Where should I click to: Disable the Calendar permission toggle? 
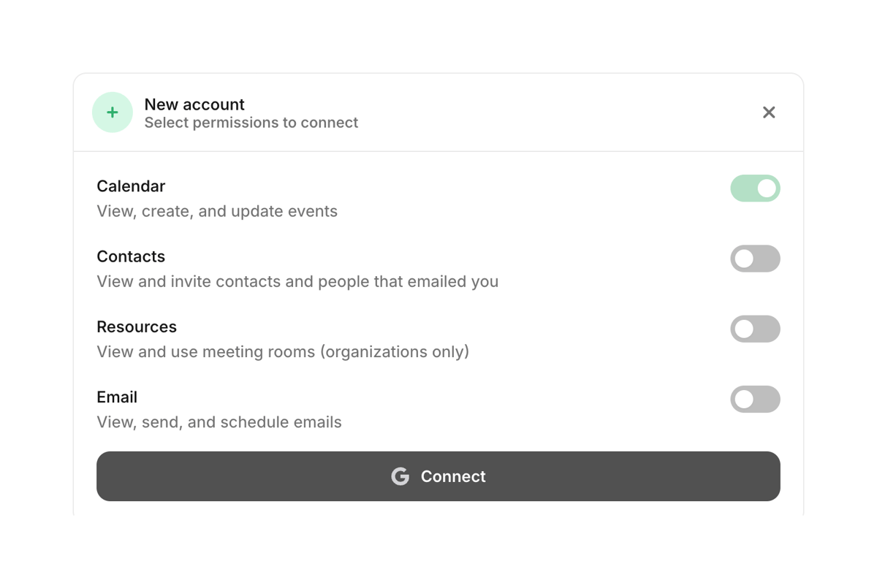click(755, 188)
